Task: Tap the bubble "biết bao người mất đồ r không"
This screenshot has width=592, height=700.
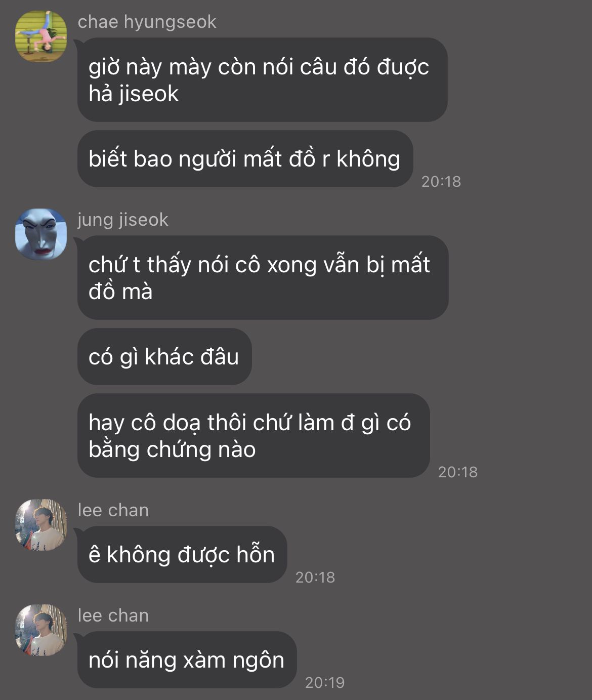Action: [245, 159]
